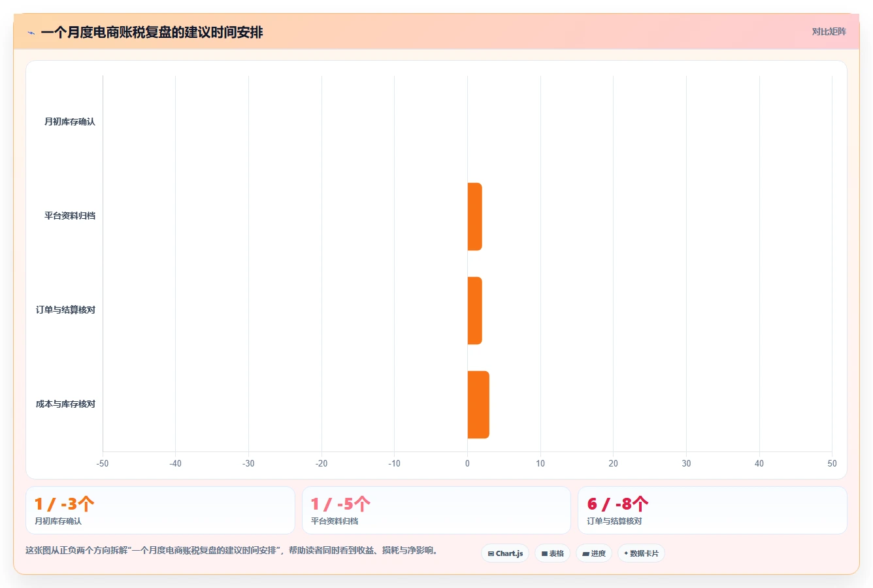Click the 10 x-axis tick label
This screenshot has height=588, width=873.
[540, 463]
